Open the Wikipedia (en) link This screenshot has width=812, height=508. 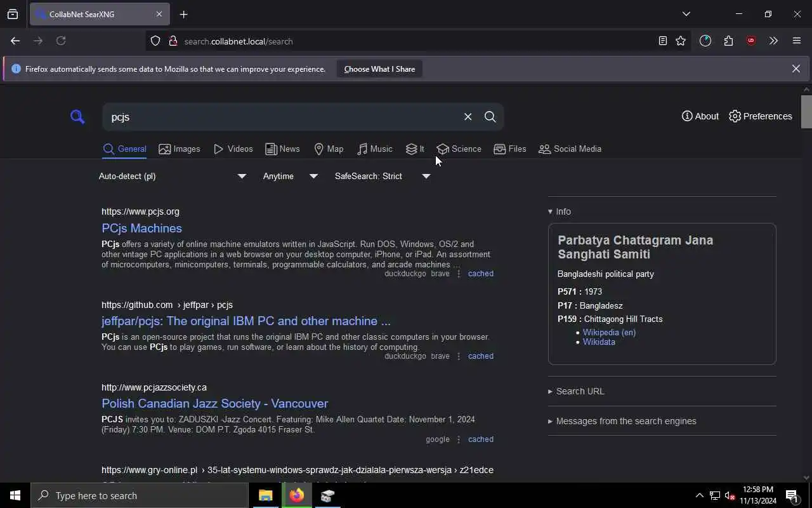pyautogui.click(x=609, y=332)
